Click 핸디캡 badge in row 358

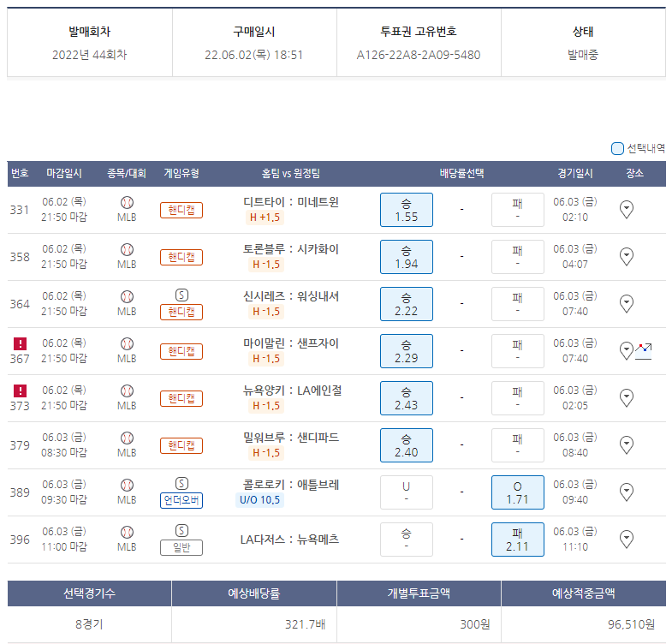click(x=181, y=257)
